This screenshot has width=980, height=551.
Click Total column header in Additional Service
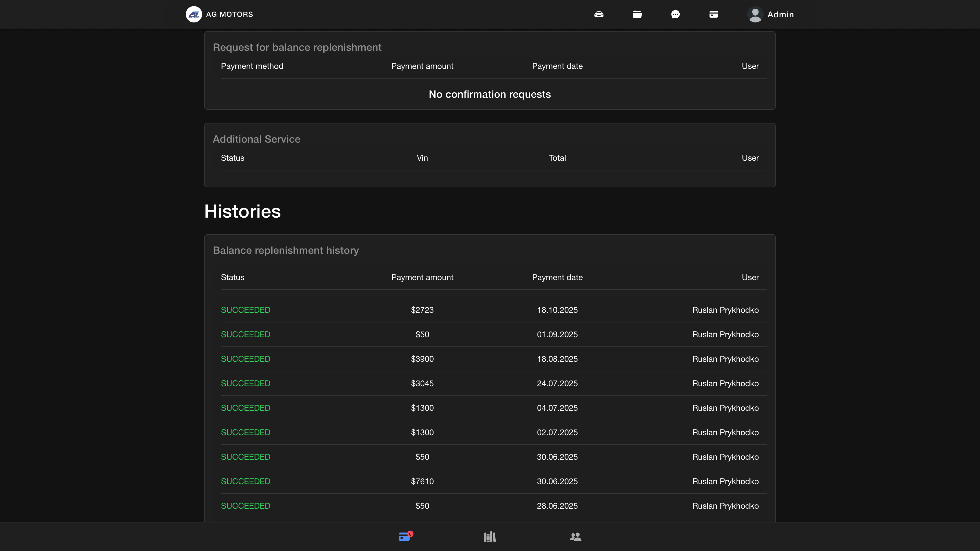(557, 158)
